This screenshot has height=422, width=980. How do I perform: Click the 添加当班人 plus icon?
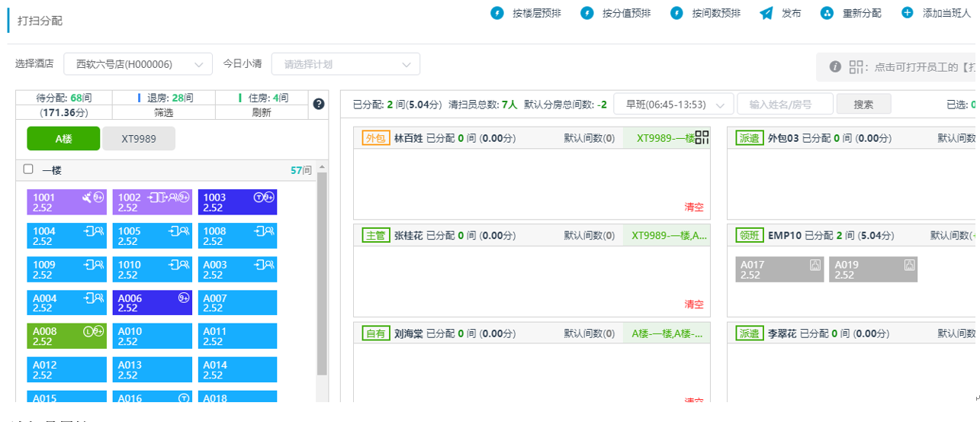click(907, 14)
